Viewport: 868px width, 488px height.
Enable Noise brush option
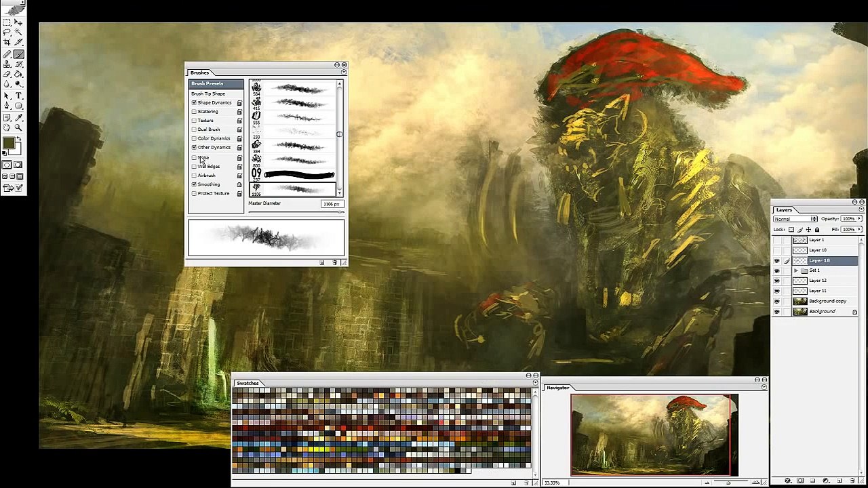pyautogui.click(x=194, y=157)
